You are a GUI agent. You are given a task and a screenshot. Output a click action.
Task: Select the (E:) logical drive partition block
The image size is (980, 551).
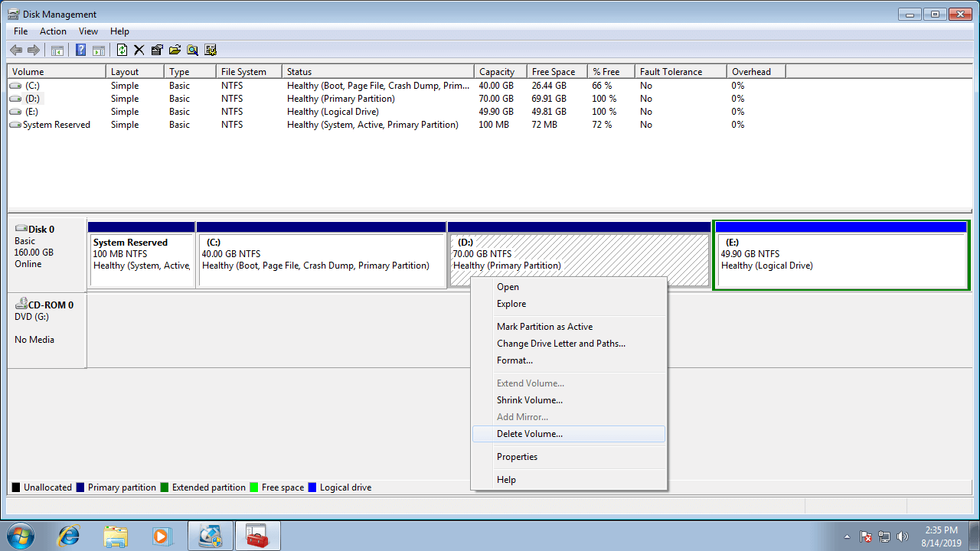point(841,260)
